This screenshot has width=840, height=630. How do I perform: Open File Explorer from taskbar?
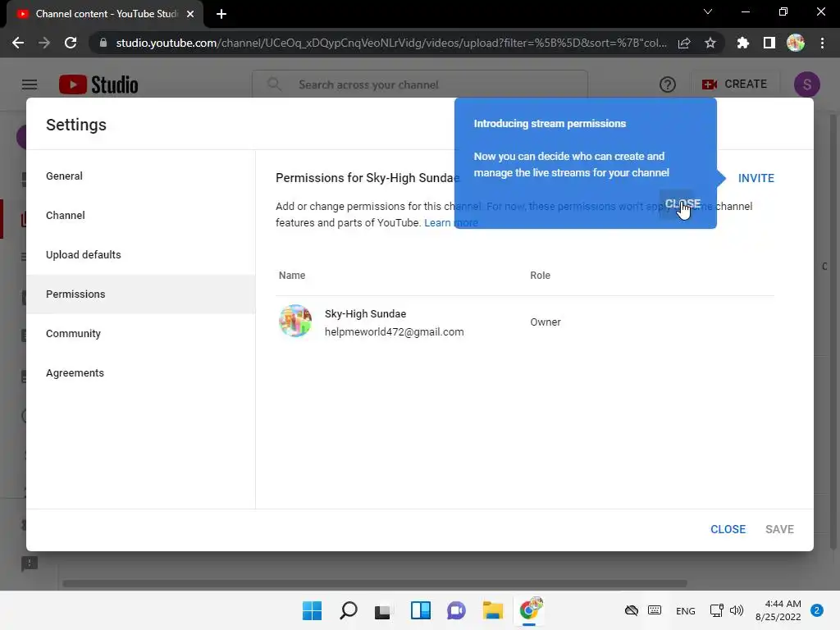492,610
